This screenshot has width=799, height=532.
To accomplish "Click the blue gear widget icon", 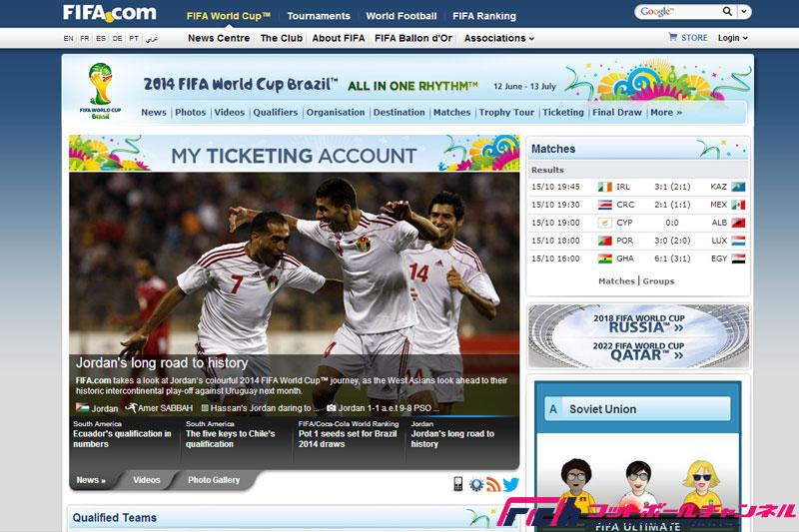I will coord(475,484).
